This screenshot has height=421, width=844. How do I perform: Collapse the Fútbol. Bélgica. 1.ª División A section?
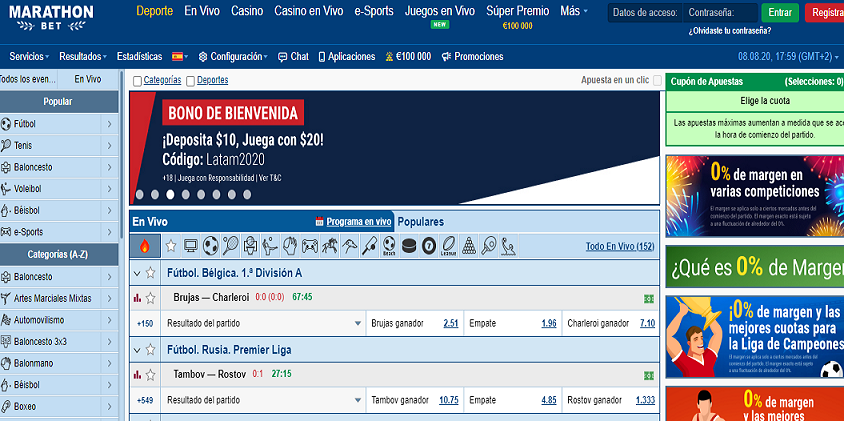tap(137, 273)
